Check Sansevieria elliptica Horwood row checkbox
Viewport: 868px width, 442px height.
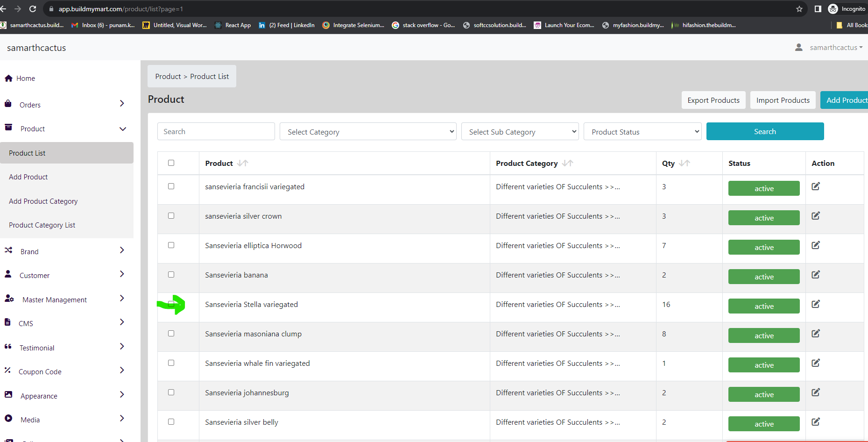[171, 245]
